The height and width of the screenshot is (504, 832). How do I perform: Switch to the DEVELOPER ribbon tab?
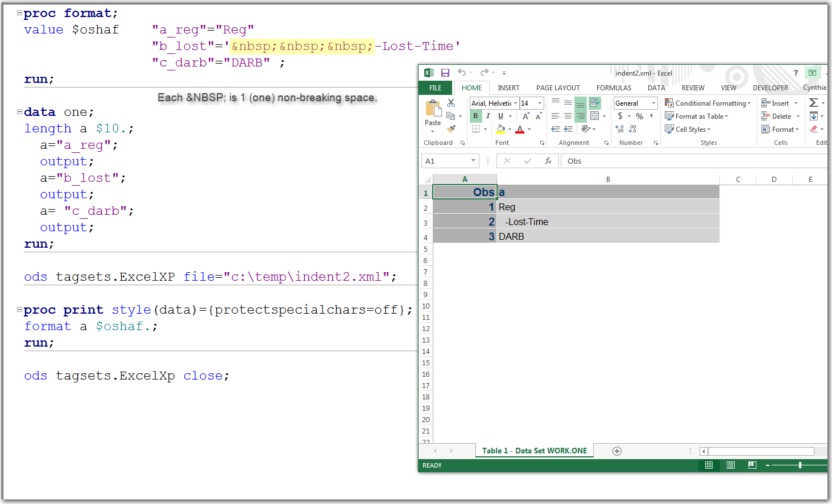pos(770,88)
